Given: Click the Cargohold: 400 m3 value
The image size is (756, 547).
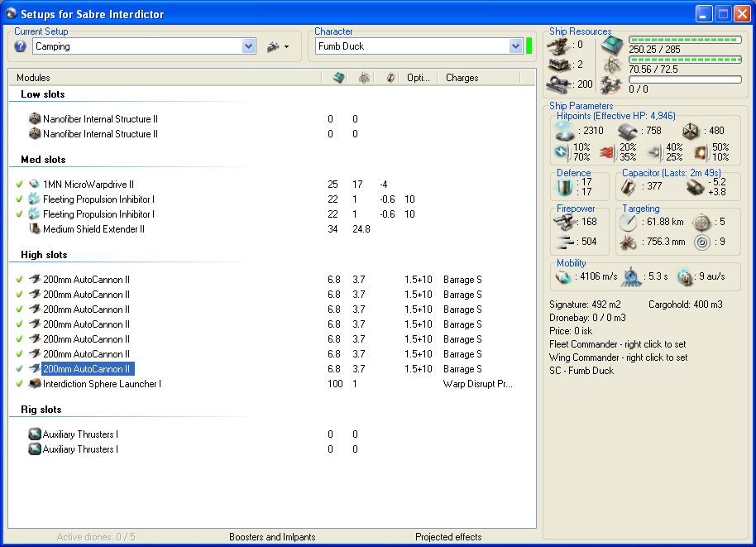Looking at the screenshot, I should click(685, 305).
